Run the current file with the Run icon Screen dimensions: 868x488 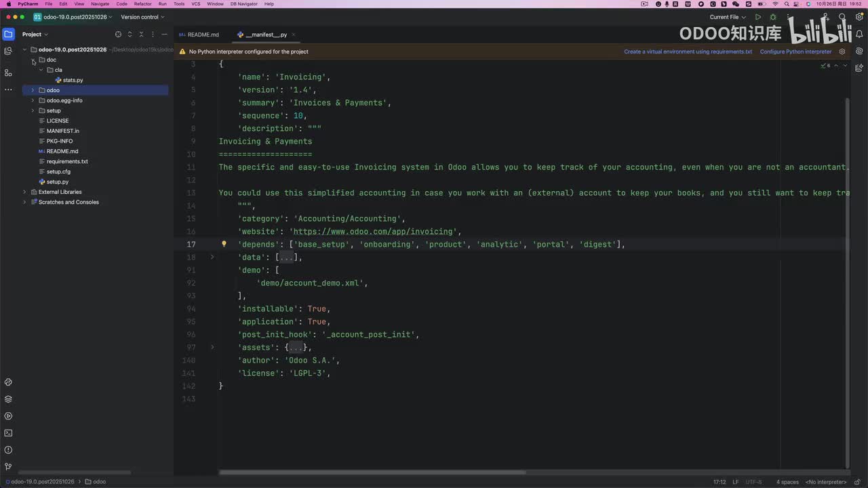(x=758, y=17)
